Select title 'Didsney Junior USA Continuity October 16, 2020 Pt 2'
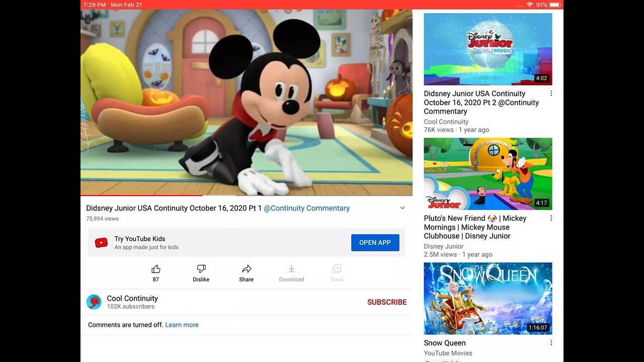644x362 pixels. click(481, 103)
